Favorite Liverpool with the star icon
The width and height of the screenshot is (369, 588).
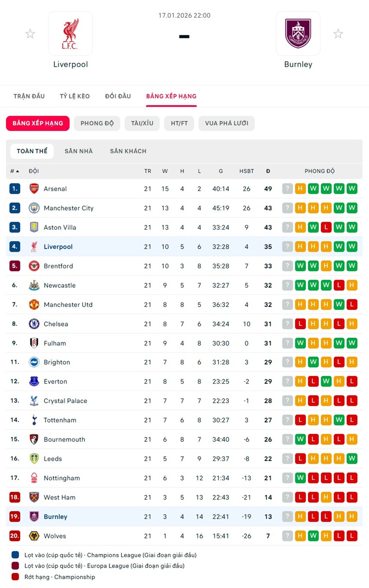[30, 34]
